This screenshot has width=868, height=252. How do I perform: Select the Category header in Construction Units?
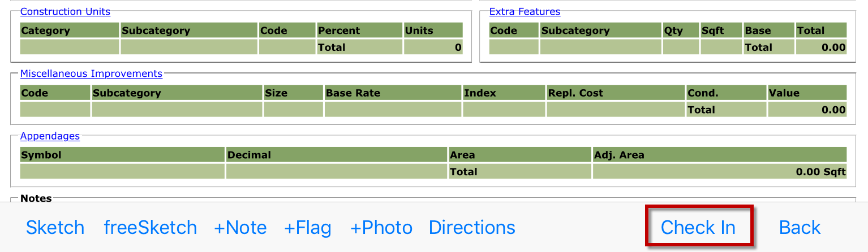[70, 31]
